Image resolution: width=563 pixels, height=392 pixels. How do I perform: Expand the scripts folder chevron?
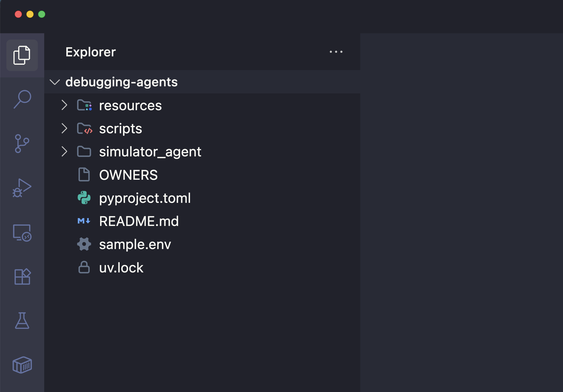[x=65, y=128]
